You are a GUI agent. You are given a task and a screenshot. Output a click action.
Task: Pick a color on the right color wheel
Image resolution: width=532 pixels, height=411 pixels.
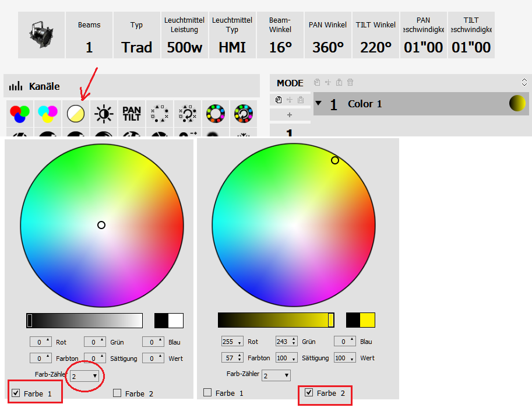pyautogui.click(x=294, y=225)
